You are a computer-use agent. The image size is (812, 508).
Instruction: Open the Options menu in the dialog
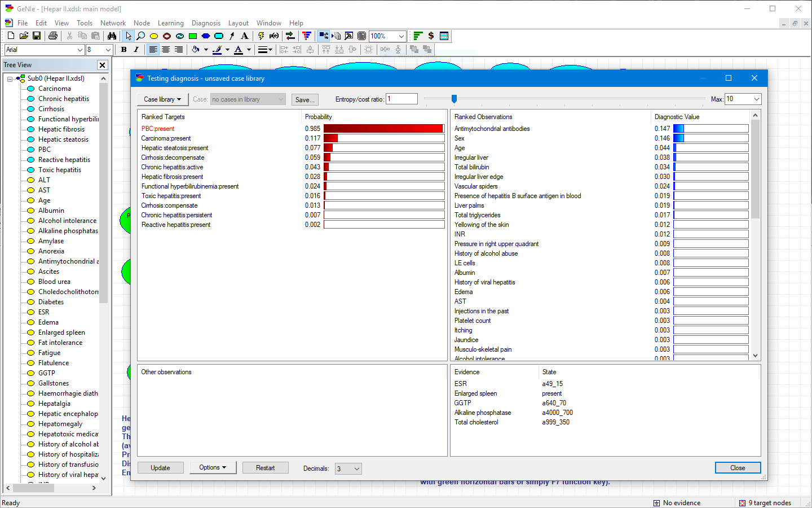(x=213, y=467)
